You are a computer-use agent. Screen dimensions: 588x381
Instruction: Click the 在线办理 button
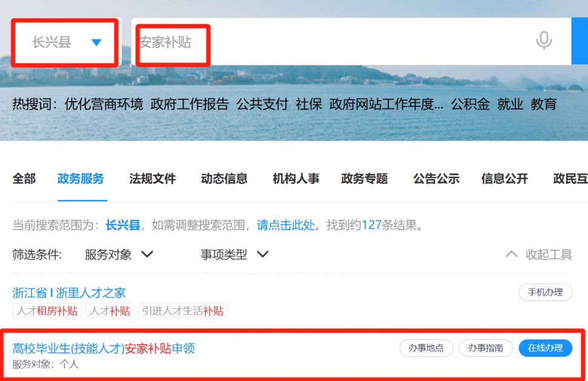pos(545,348)
